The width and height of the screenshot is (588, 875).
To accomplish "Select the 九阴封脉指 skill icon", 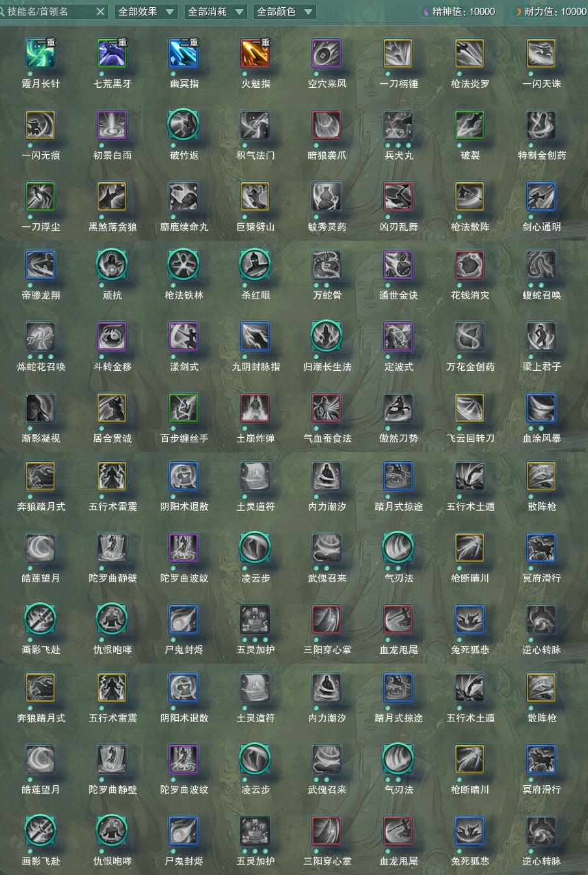I will pos(255,336).
